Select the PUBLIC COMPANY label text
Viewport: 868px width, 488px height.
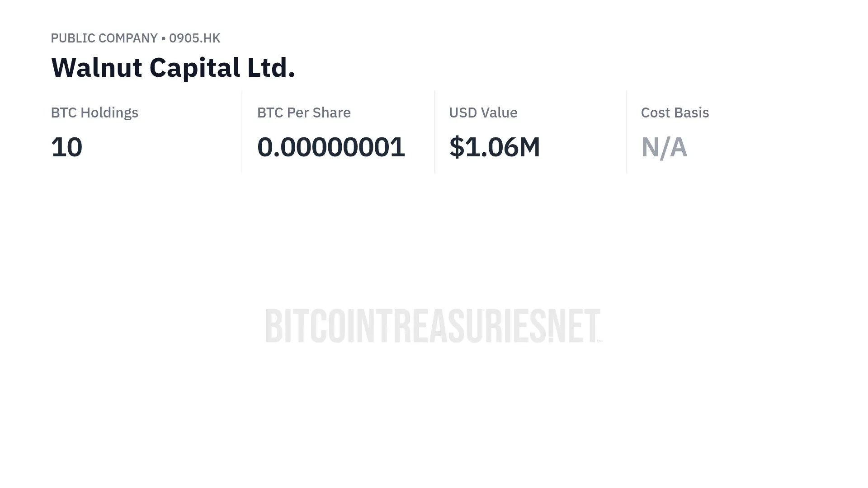tap(104, 38)
